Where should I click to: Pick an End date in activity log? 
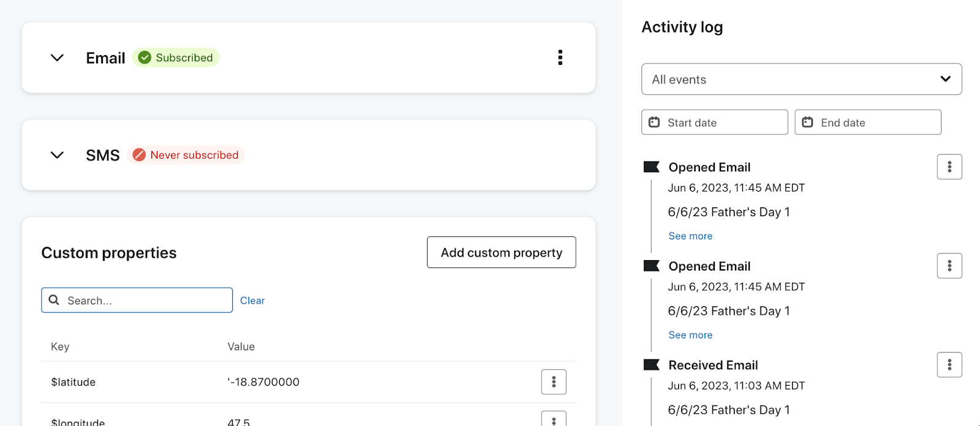coord(868,122)
